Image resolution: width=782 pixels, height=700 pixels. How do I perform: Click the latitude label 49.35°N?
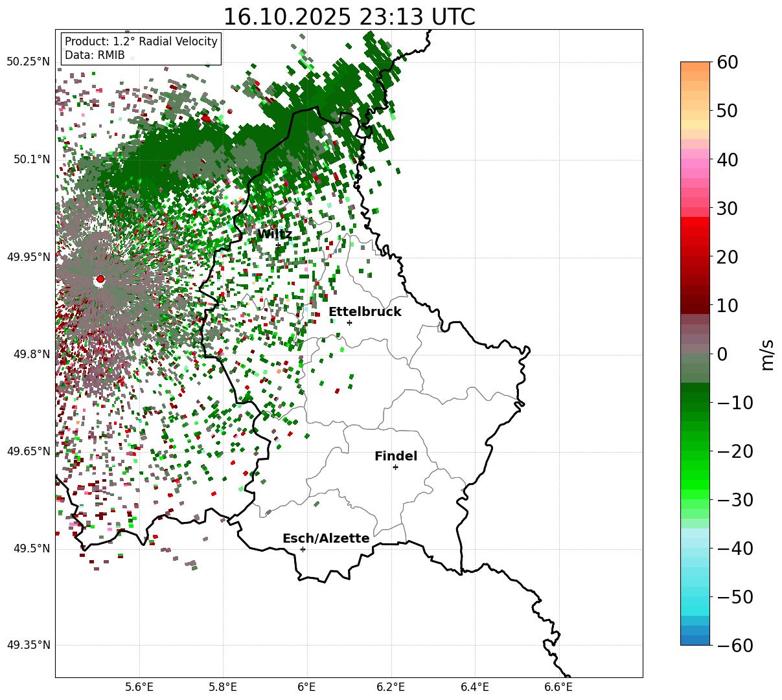(29, 645)
